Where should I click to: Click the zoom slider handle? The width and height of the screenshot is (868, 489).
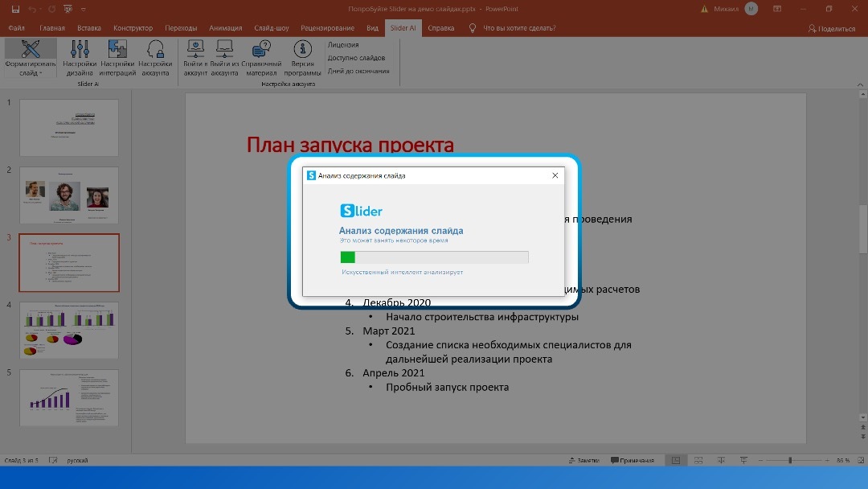(790, 461)
